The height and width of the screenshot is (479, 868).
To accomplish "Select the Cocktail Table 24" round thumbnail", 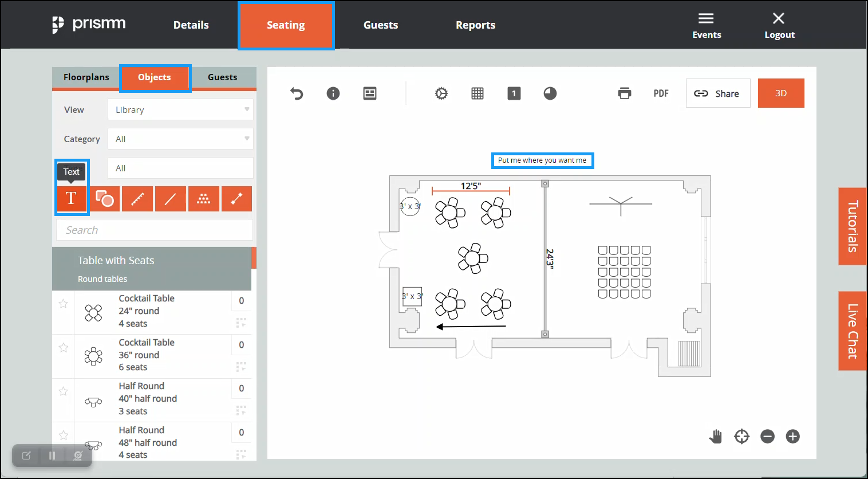I will pos(93,313).
